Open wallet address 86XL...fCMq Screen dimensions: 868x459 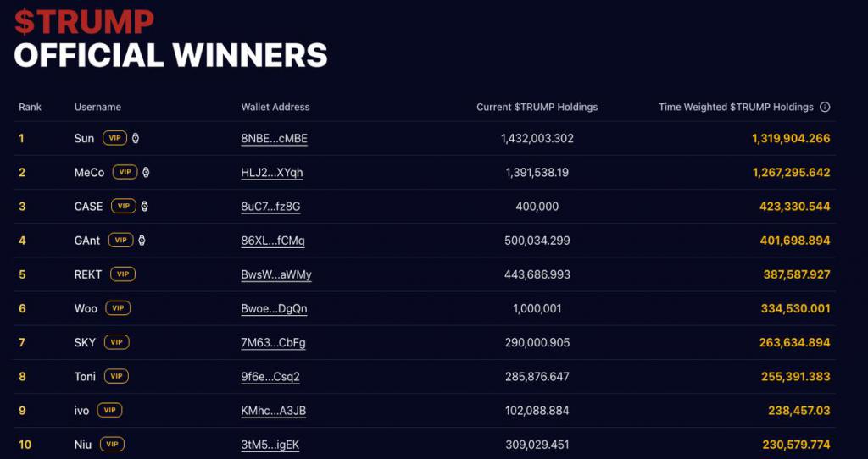pos(272,241)
